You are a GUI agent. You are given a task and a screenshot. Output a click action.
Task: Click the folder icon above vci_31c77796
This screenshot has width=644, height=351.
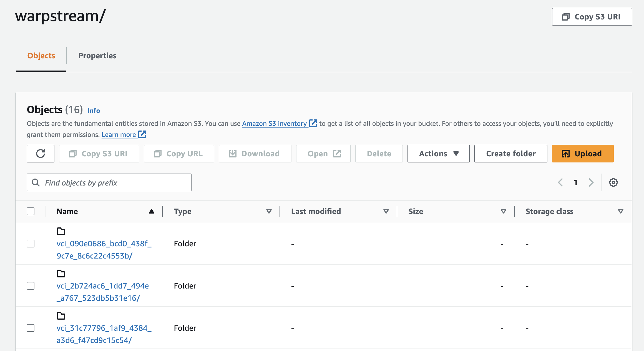point(61,316)
